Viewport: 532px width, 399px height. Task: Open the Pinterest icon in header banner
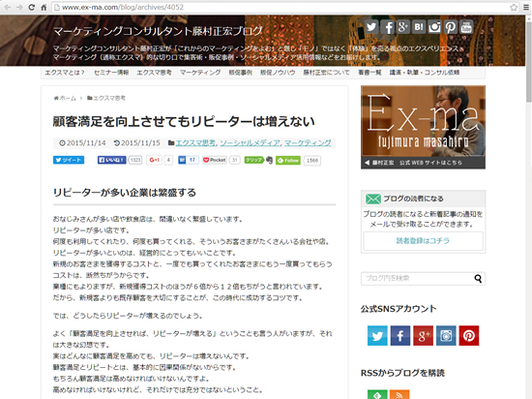451,27
